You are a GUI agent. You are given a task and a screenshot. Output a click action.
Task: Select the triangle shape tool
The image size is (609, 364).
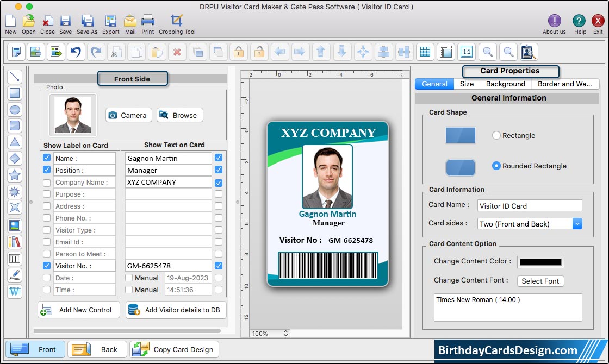pos(14,142)
